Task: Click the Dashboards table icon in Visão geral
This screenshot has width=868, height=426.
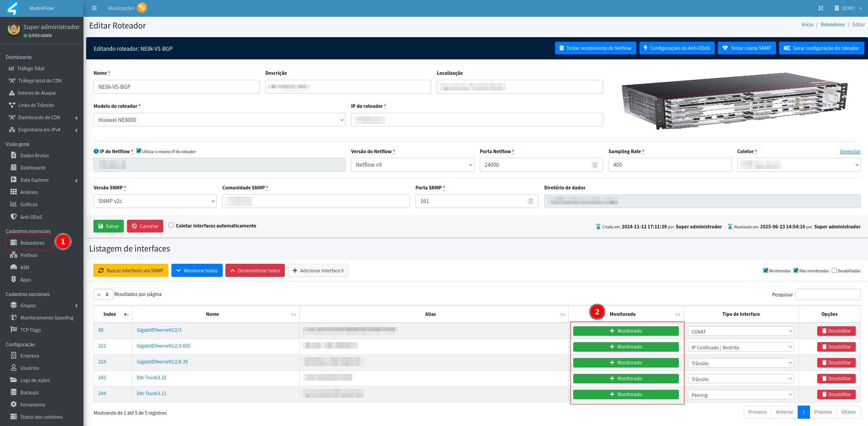Action: point(14,167)
